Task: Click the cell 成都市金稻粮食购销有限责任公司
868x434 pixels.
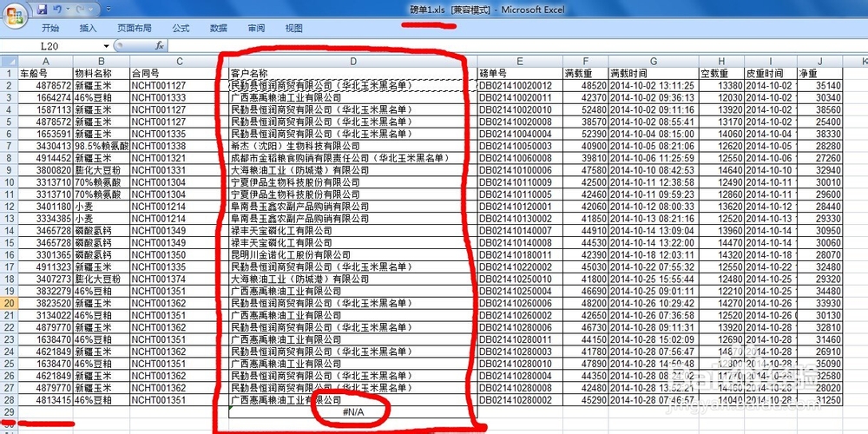Action: (353, 158)
